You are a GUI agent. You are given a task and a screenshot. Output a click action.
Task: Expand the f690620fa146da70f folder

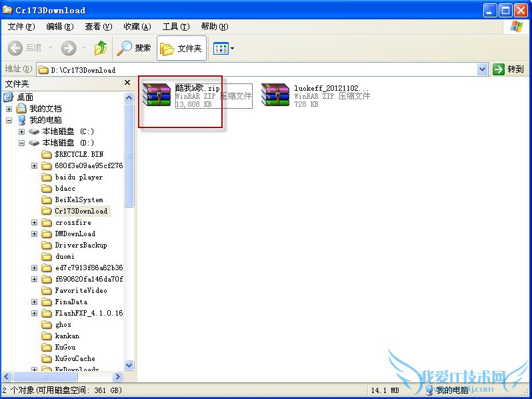[x=34, y=279]
